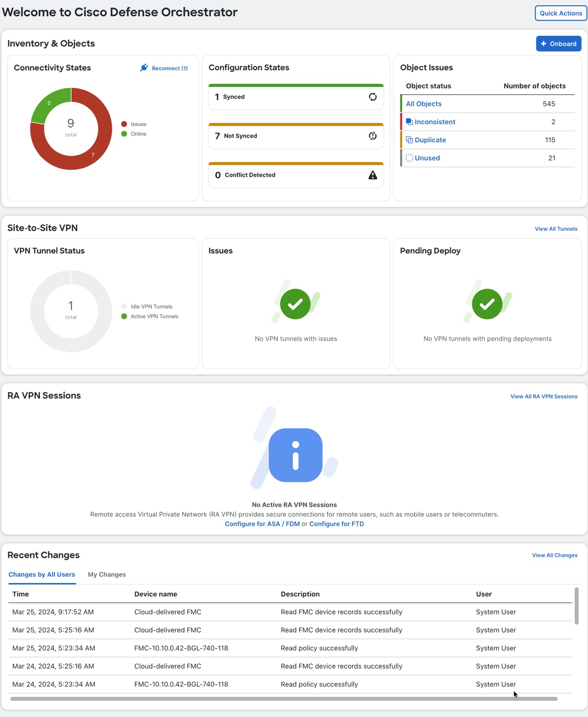588x717 pixels.
Task: Open the Quick Actions panel
Action: point(561,13)
